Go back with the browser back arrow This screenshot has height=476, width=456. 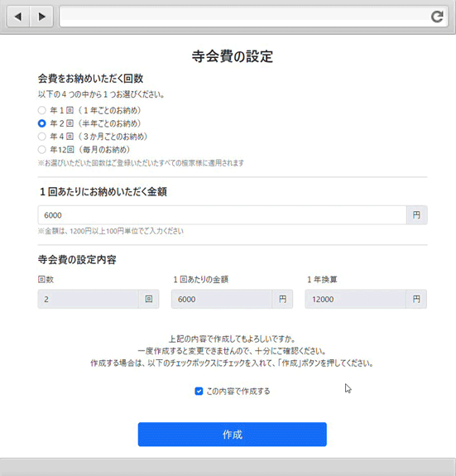tap(18, 17)
